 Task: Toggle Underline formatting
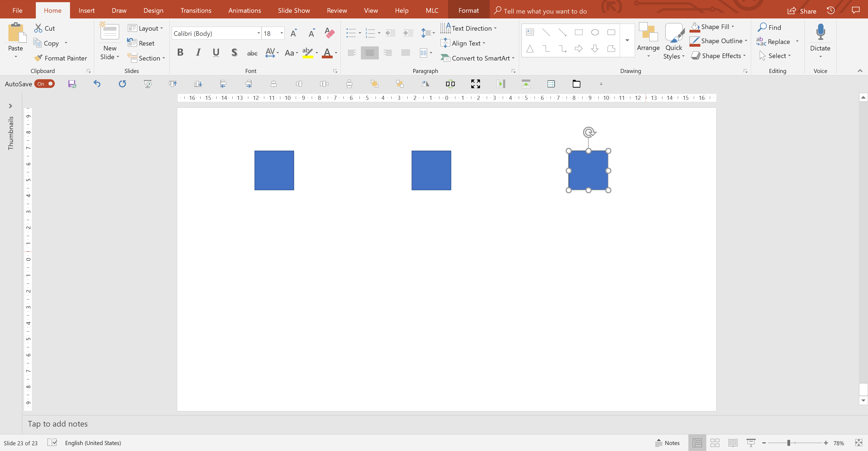[216, 53]
